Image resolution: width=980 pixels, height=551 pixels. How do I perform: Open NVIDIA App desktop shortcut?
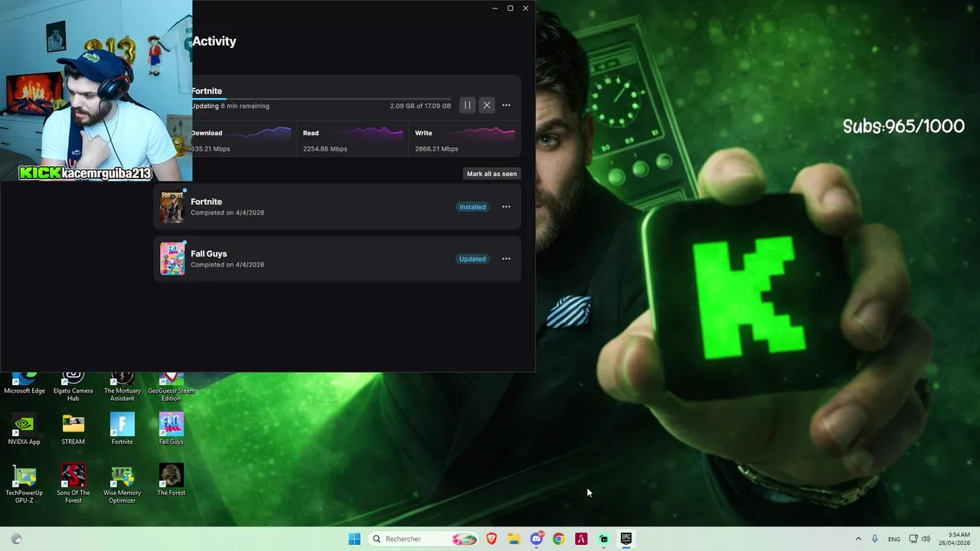click(x=24, y=429)
